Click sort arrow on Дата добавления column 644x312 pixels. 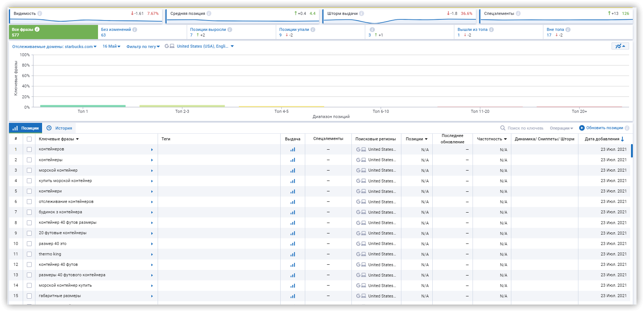point(622,139)
